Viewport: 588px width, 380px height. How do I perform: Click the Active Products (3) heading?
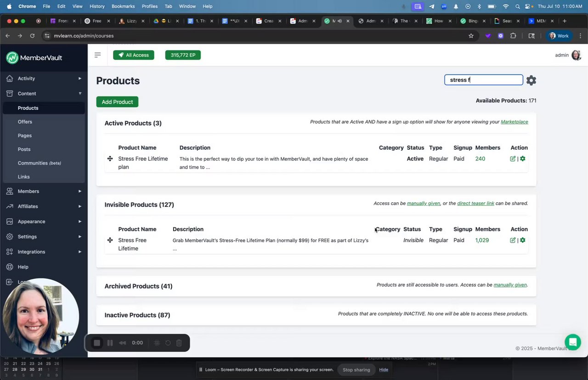pyautogui.click(x=133, y=123)
